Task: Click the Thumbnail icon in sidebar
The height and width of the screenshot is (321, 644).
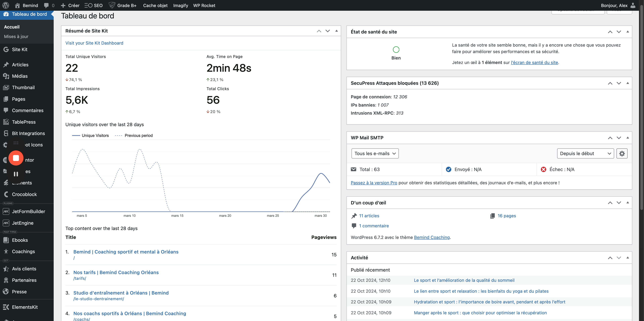Action: 6,87
